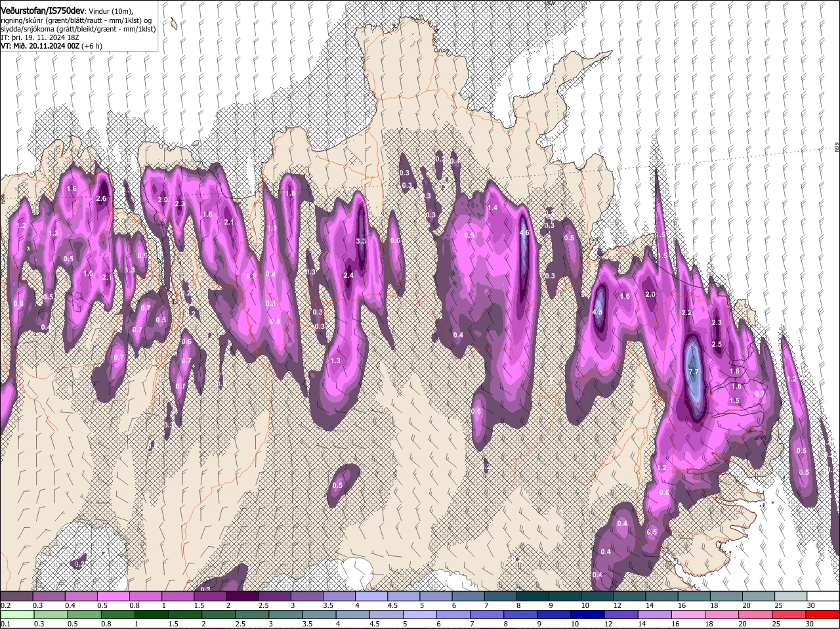
Task: Click the 1.4 value label on the map
Action: click(493, 207)
